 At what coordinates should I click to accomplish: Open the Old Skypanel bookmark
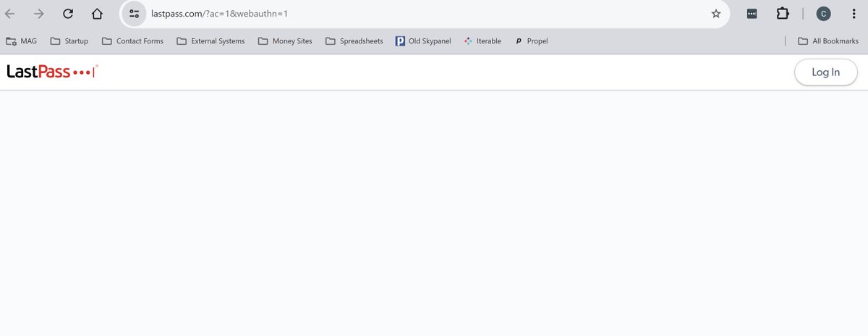[x=423, y=41]
